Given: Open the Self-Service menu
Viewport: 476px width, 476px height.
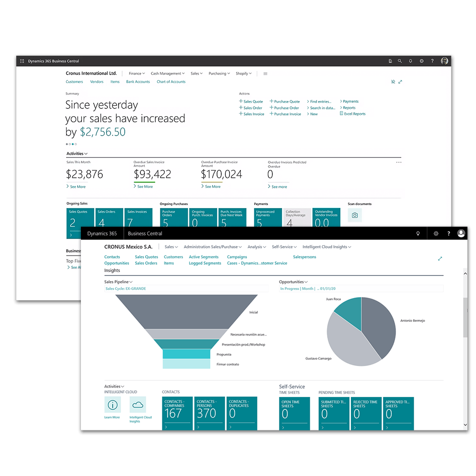Looking at the screenshot, I should click(284, 247).
